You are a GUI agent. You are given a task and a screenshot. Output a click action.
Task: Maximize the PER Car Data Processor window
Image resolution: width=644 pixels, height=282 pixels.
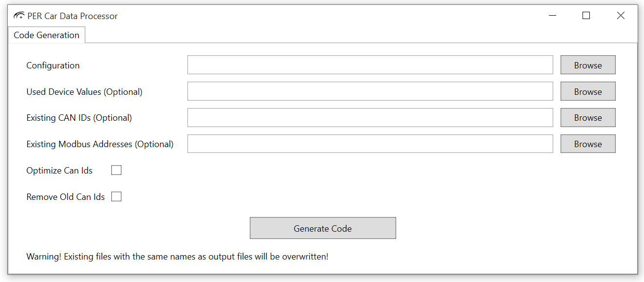586,16
